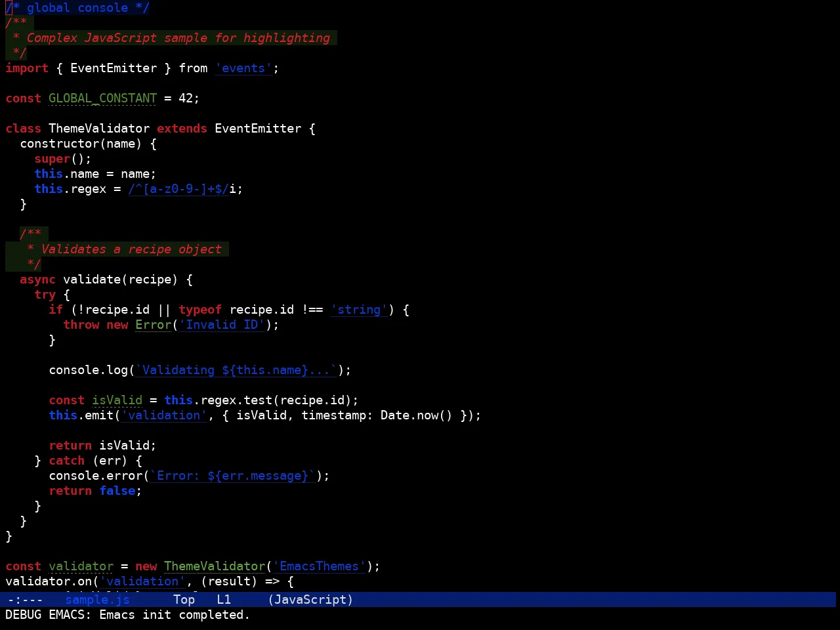Click the 'try' keyword
Screen dimensions: 840x630
click(x=45, y=295)
